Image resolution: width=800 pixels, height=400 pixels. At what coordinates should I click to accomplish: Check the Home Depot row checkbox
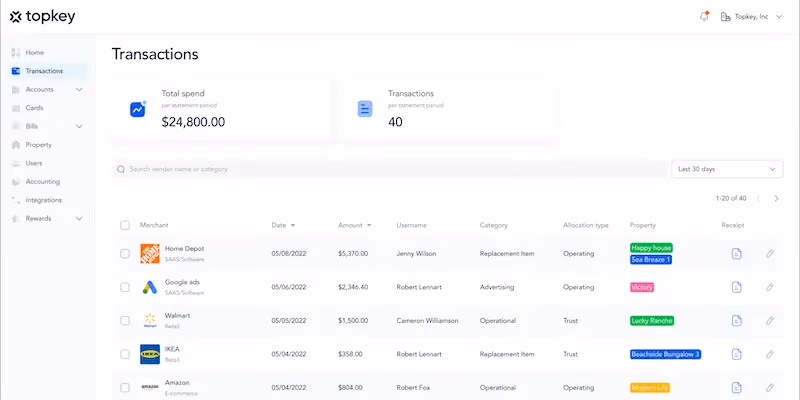point(125,254)
